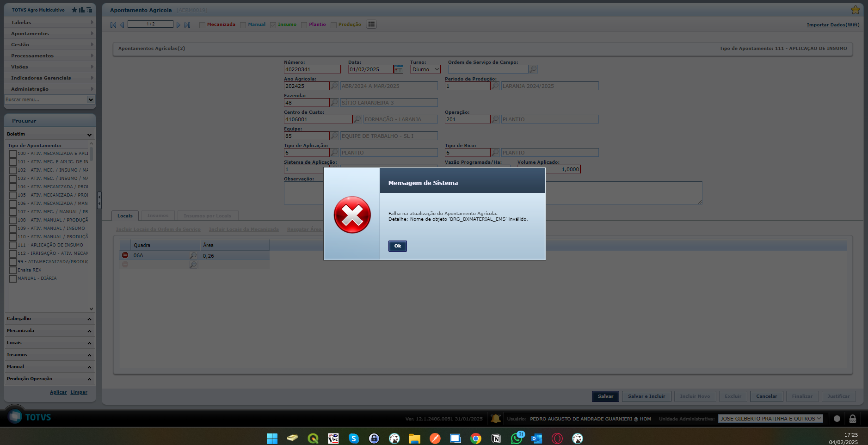This screenshot has width=868, height=445.
Task: Open the Tabelas menu
Action: click(x=49, y=22)
